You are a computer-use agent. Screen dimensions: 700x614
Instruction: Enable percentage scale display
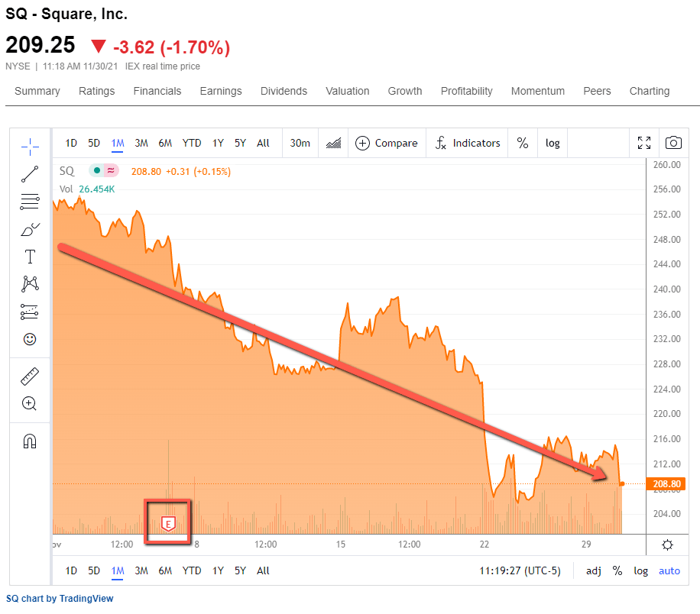pos(523,143)
